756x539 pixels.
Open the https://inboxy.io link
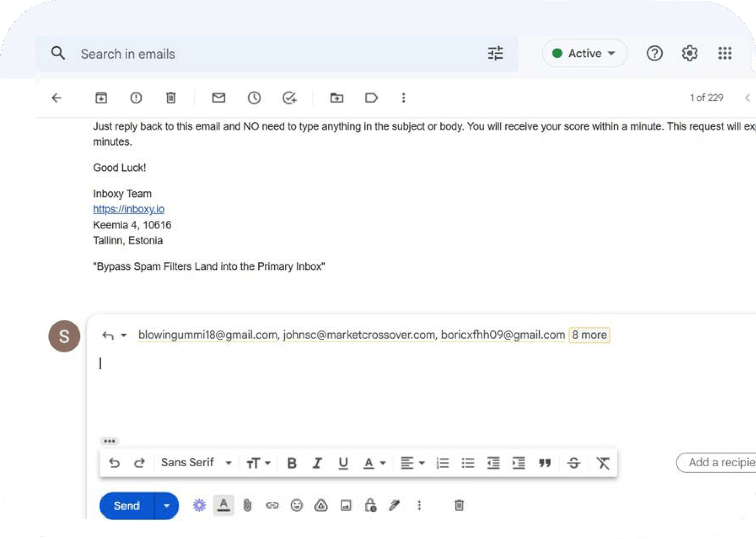click(129, 209)
